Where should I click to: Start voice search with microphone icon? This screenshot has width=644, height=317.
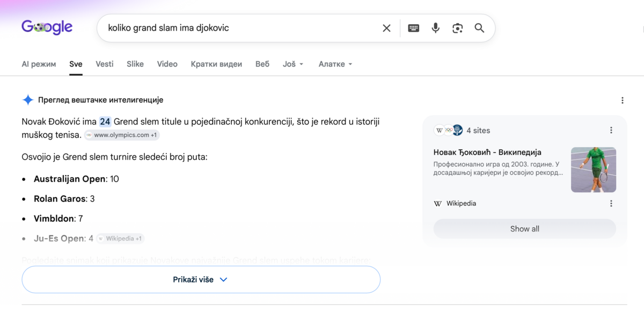436,28
